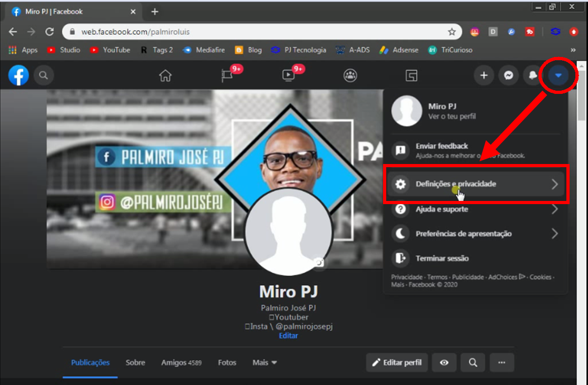Image resolution: width=588 pixels, height=385 pixels.
Task: Click the Editar bio link
Action: 288,335
